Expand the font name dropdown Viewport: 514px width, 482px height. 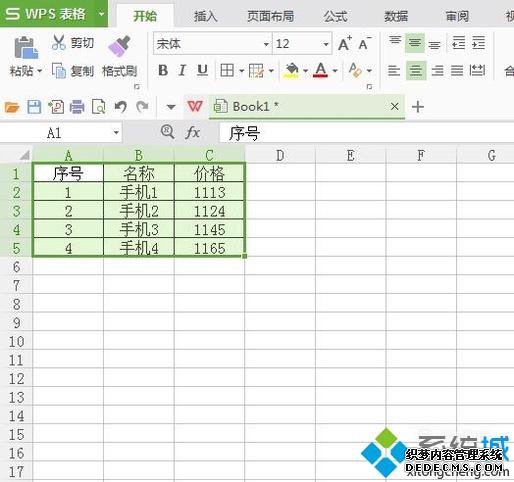pyautogui.click(x=266, y=44)
